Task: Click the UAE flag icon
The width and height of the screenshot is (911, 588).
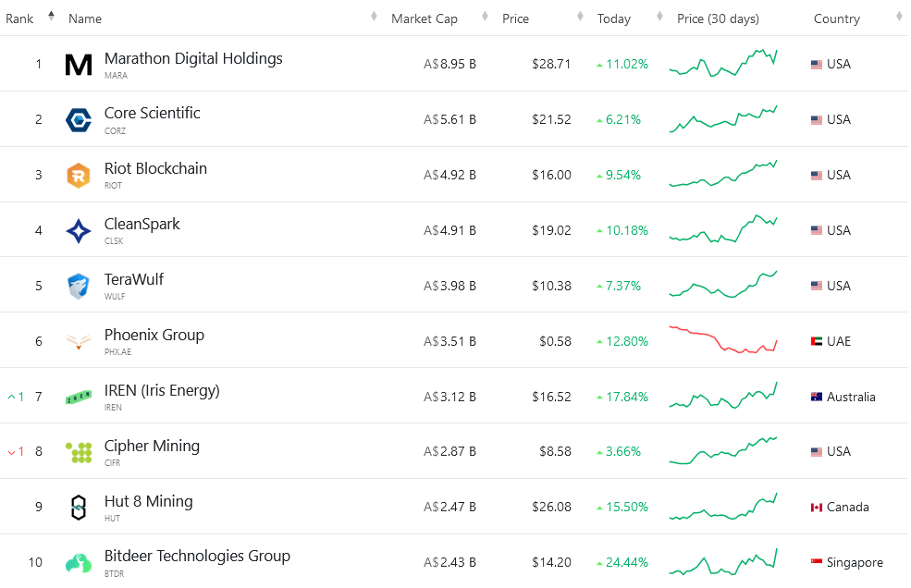Action: [817, 342]
